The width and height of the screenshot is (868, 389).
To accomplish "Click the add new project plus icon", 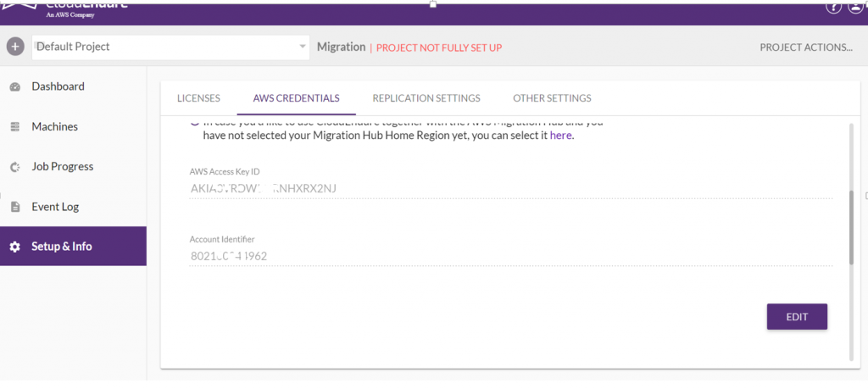I will point(15,47).
